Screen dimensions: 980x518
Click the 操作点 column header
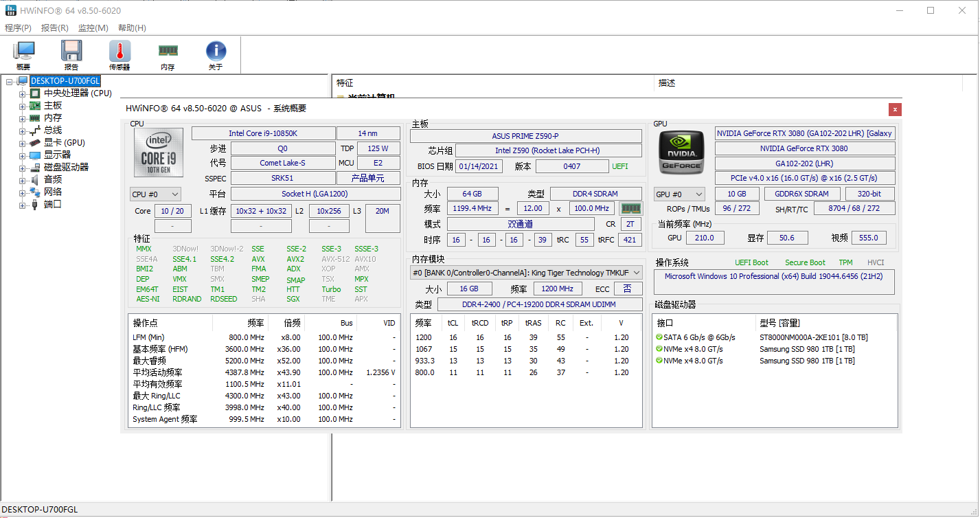point(170,323)
